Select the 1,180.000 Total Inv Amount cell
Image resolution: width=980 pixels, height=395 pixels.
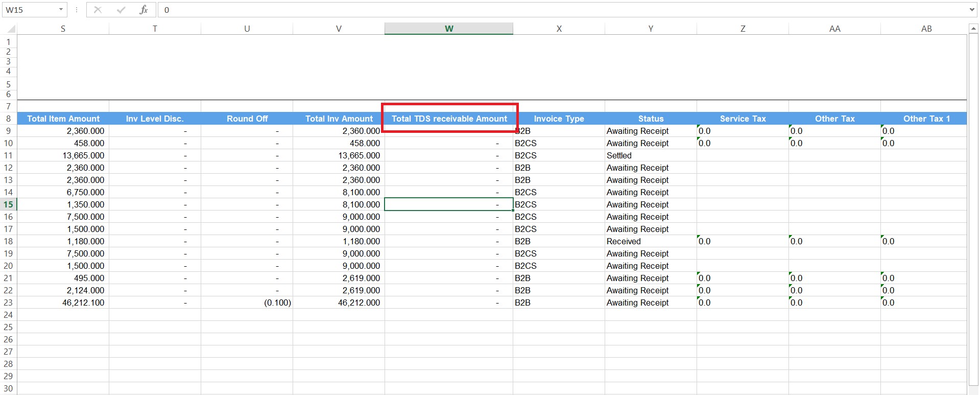(x=339, y=241)
